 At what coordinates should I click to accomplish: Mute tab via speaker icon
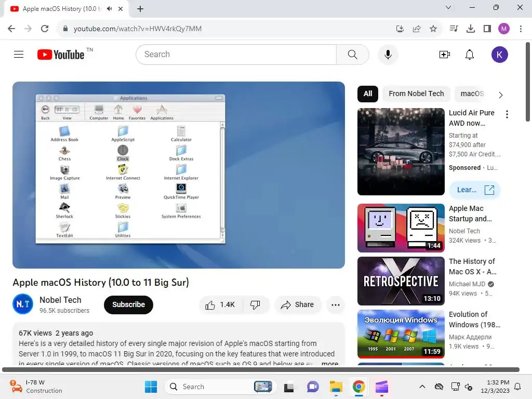109,9
